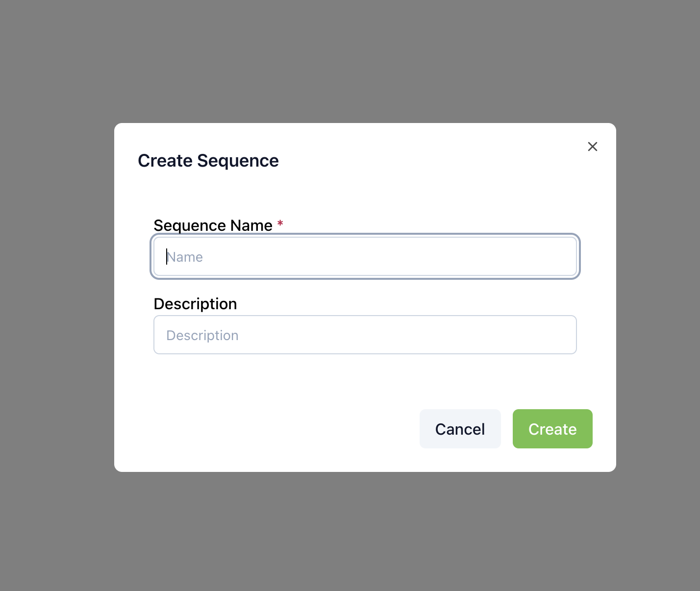This screenshot has width=700, height=591.
Task: Click the Description entry box border
Action: pos(365,316)
